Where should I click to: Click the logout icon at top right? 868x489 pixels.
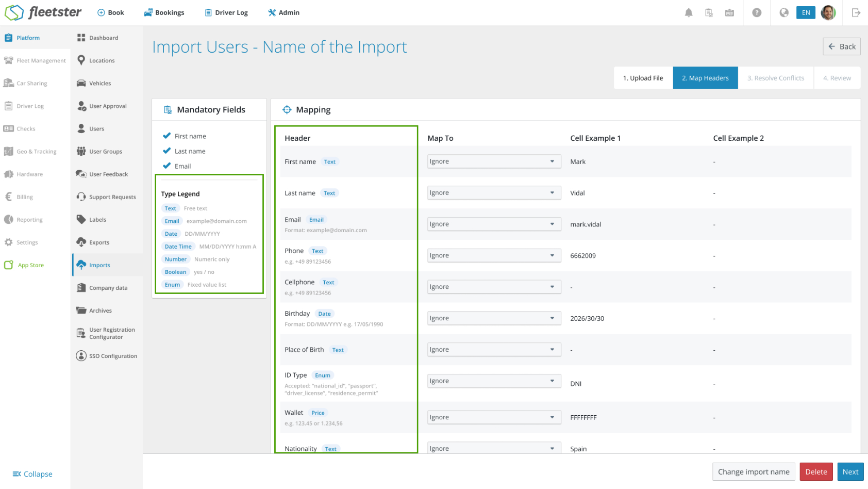coord(856,13)
